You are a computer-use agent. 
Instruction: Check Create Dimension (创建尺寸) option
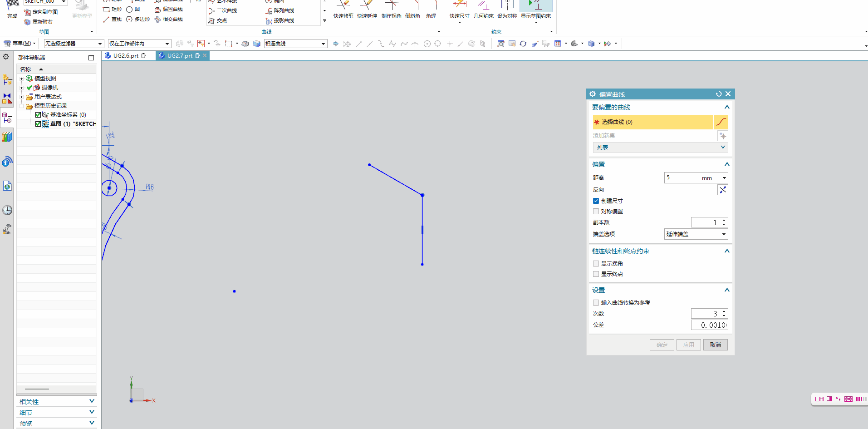tap(596, 201)
